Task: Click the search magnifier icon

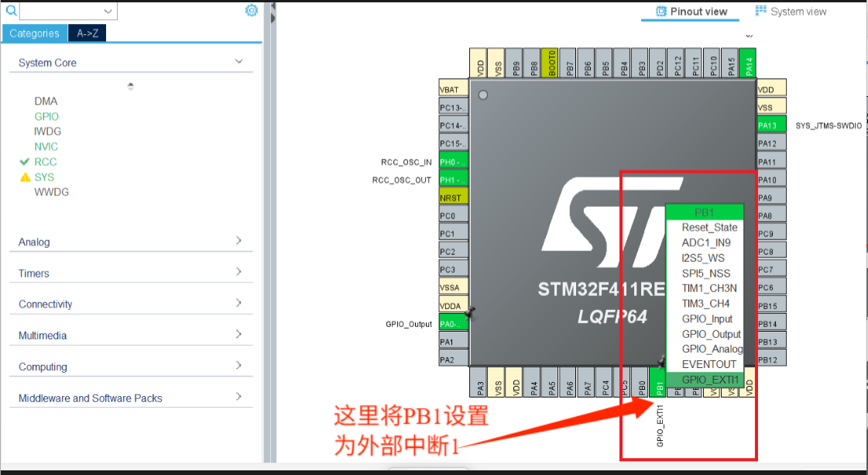Action: pos(11,11)
